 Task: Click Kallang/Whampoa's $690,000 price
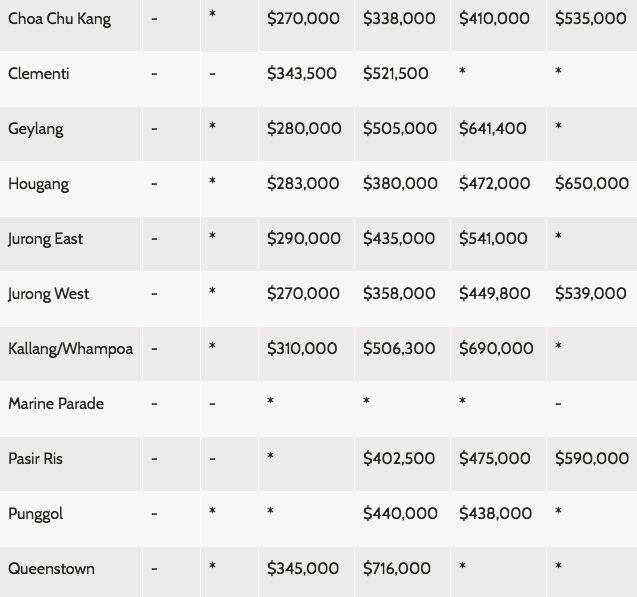(496, 349)
